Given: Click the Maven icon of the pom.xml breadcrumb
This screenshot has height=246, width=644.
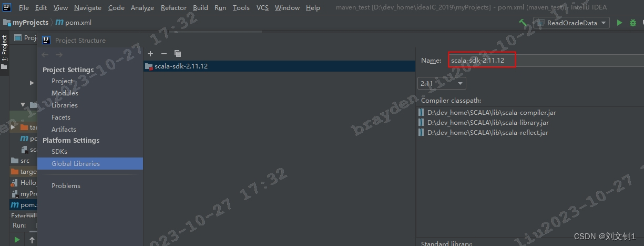Looking at the screenshot, I should [x=59, y=23].
